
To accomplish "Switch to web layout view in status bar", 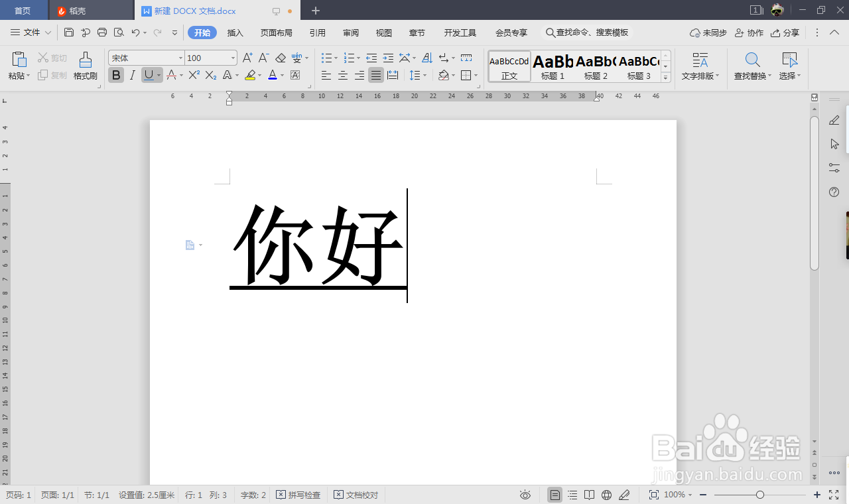I will click(606, 495).
